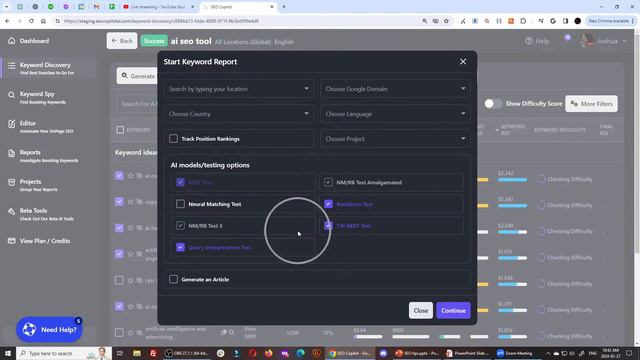Click the Dashboard home icon
This screenshot has height=360, width=640.
pyautogui.click(x=11, y=41)
